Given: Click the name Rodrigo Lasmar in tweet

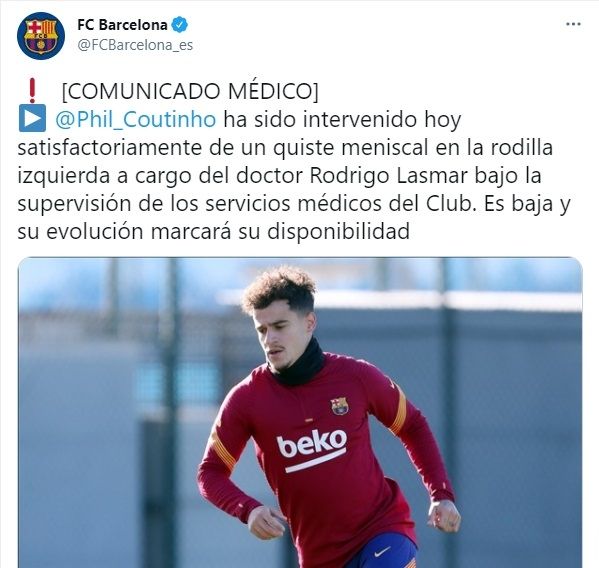Looking at the screenshot, I should tap(389, 176).
